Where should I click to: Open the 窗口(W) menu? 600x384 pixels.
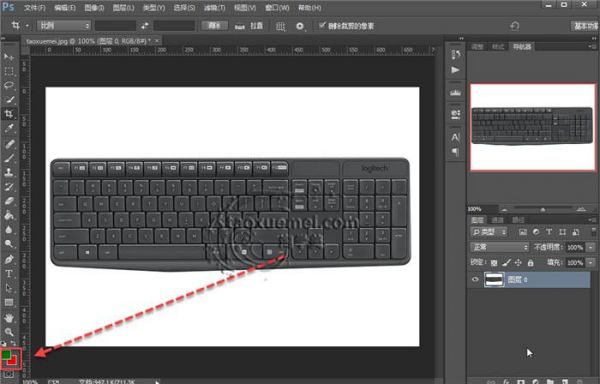click(x=277, y=8)
